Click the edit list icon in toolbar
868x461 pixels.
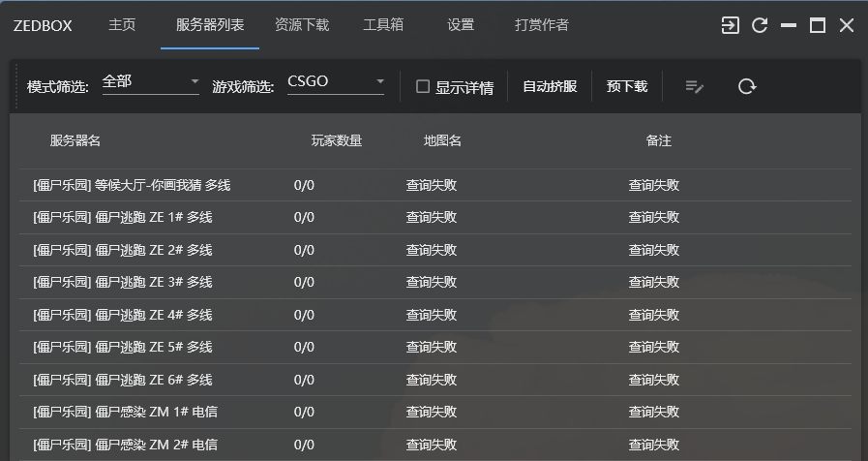(694, 86)
